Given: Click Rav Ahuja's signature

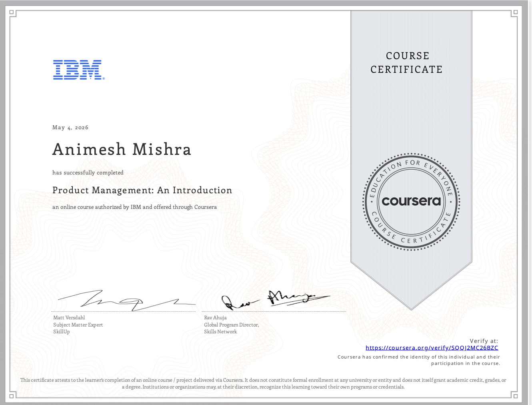Looking at the screenshot, I should click(x=276, y=300).
